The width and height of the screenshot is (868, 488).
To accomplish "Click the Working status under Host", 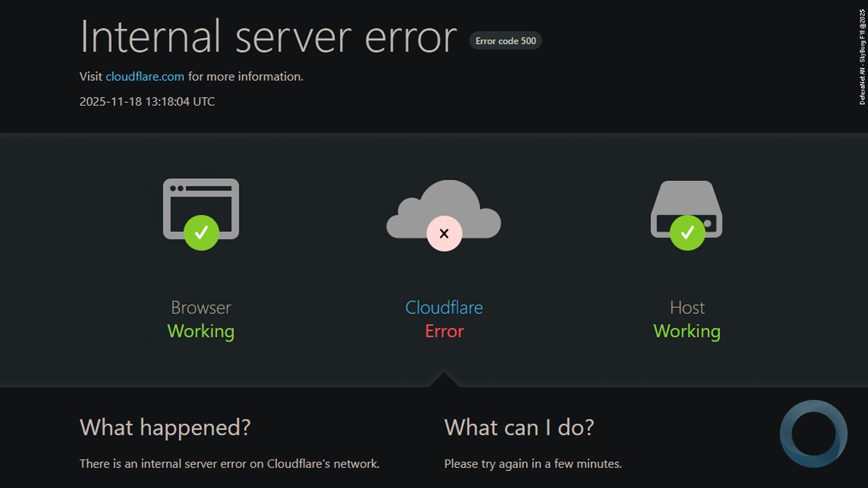I will point(686,331).
